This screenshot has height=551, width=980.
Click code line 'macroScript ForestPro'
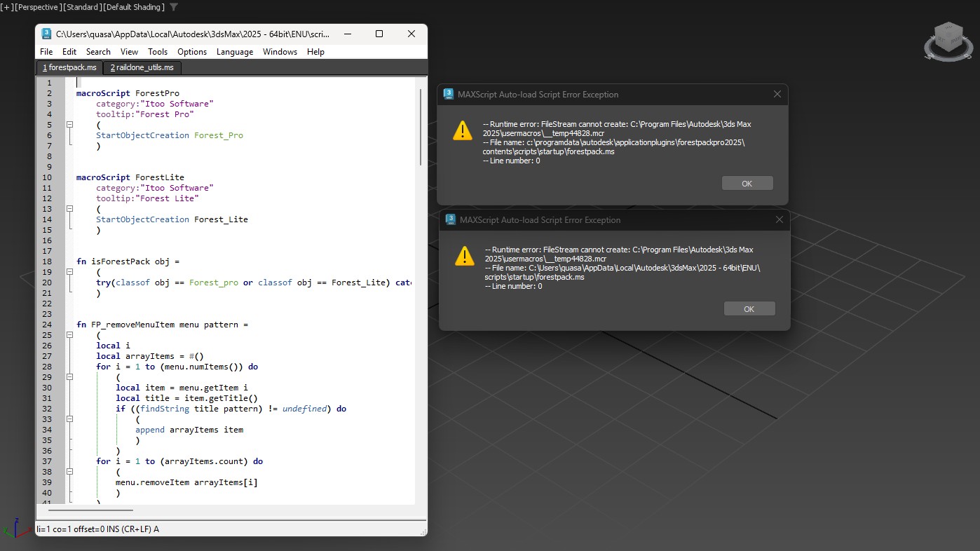point(128,93)
